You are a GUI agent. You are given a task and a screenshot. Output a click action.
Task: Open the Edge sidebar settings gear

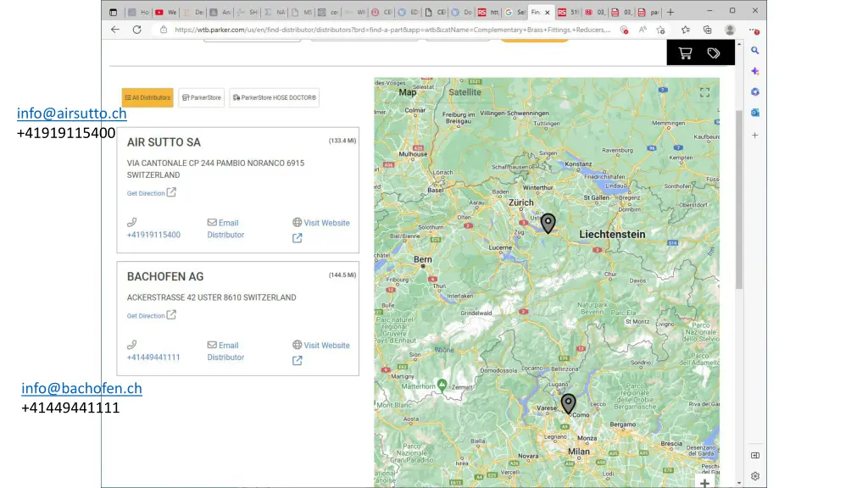[755, 476]
